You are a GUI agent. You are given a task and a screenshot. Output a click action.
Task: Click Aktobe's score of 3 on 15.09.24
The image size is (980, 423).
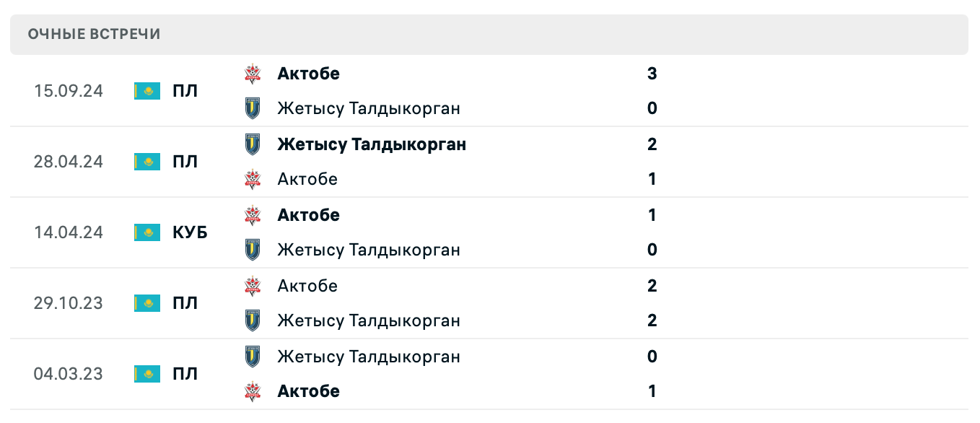tap(652, 74)
